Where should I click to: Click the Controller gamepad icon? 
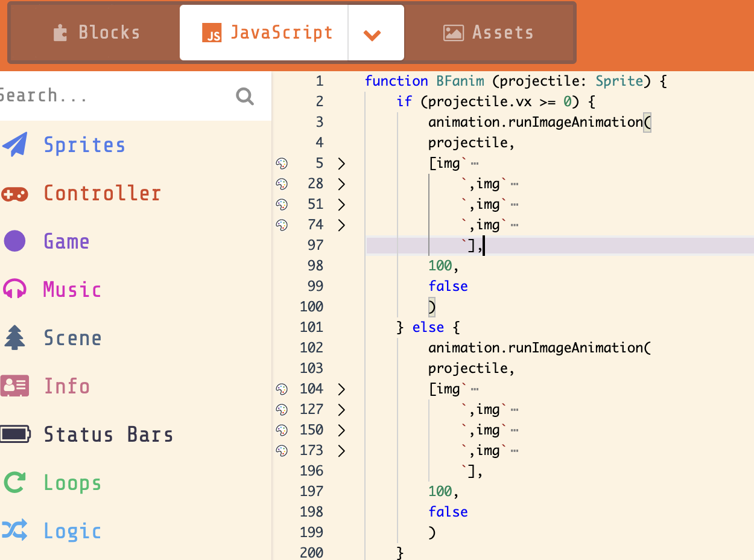14,194
